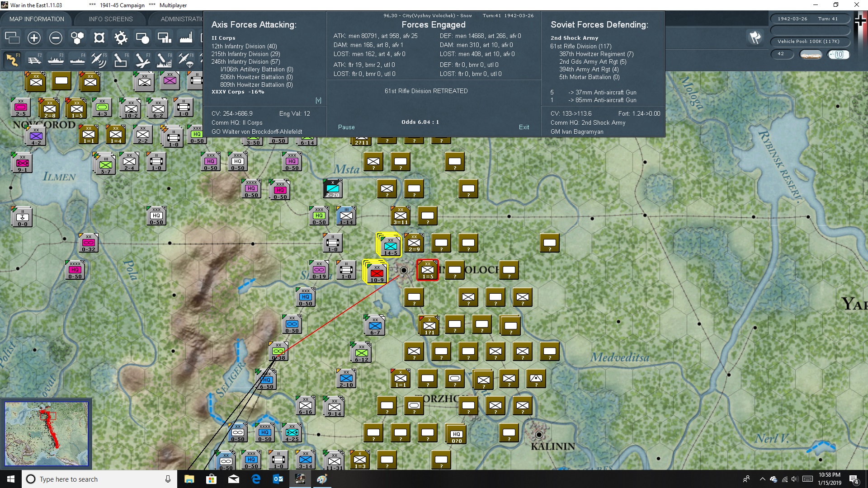This screenshot has width=868, height=488.
Task: Select F2 rail movement mode
Action: coord(34,60)
